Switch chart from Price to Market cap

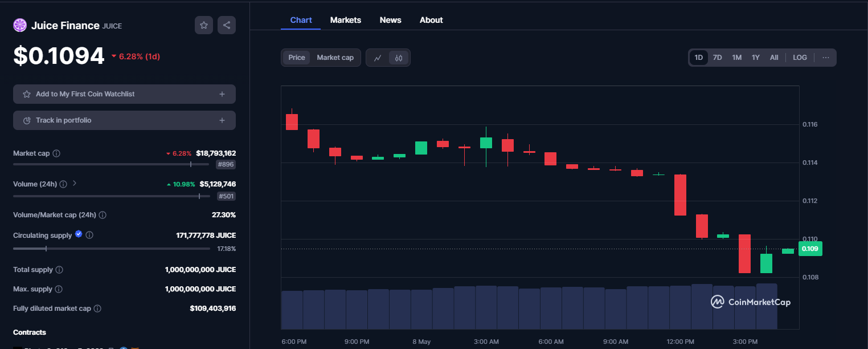335,57
